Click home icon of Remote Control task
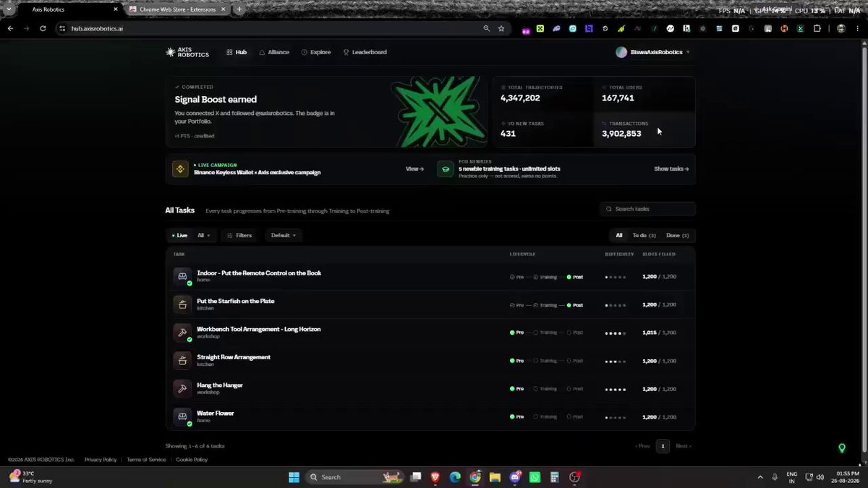This screenshot has height=488, width=868. tap(182, 276)
